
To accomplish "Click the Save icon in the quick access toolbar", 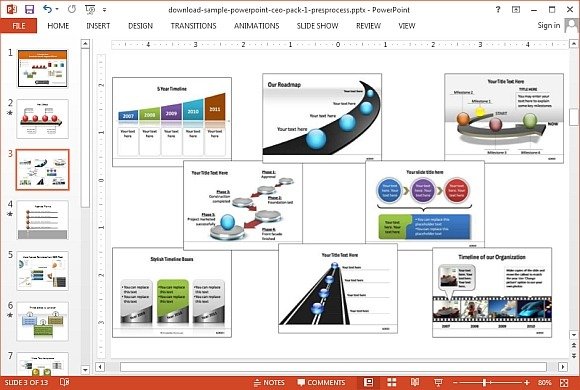I will coord(29,9).
